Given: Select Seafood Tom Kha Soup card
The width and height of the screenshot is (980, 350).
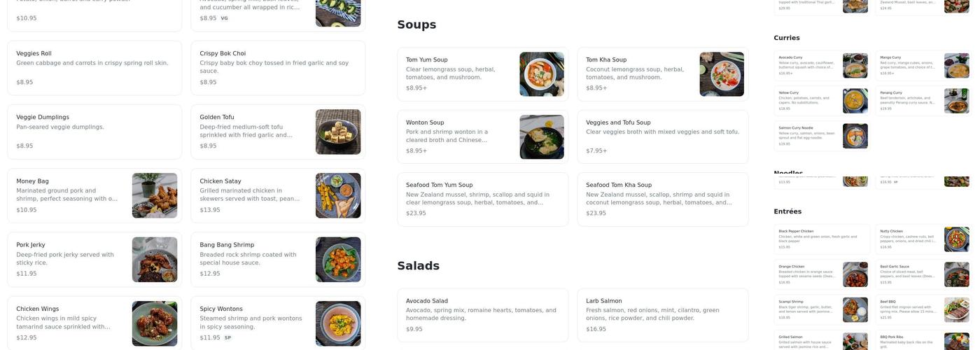Looking at the screenshot, I should (662, 199).
